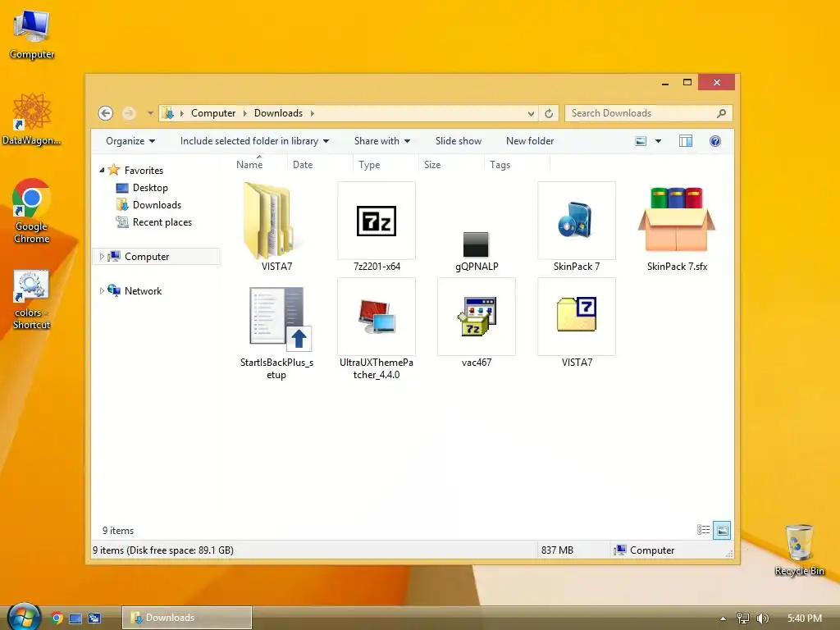
Task: Open the Start menu orb
Action: pos(24,617)
